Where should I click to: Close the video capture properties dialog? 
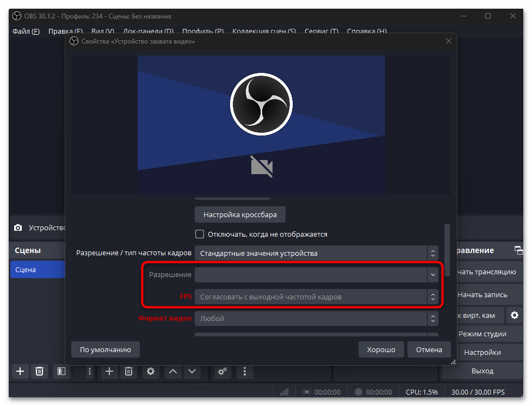click(x=449, y=41)
